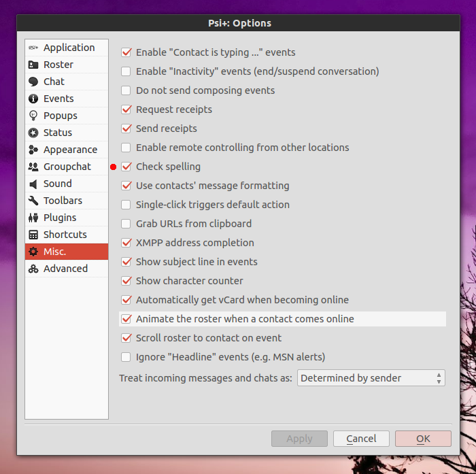The width and height of the screenshot is (476, 474).
Task: Select the Popups page label
Action: pyautogui.click(x=61, y=116)
